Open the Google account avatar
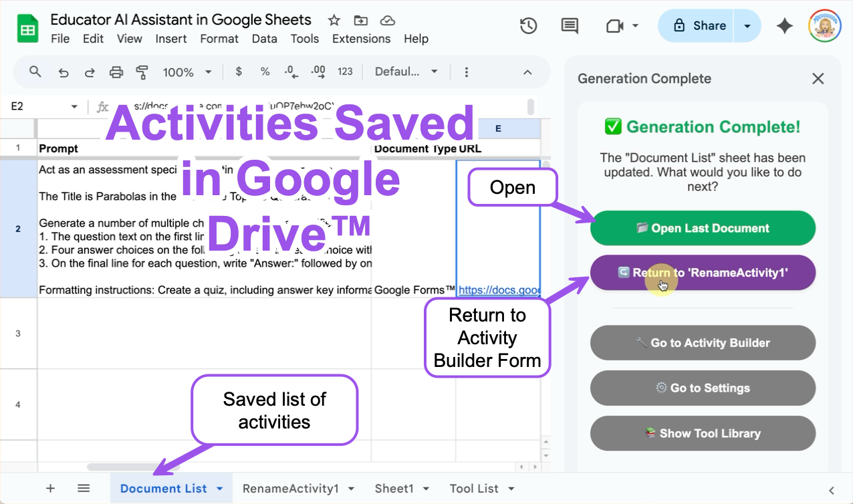This screenshot has width=853, height=504. tap(825, 26)
